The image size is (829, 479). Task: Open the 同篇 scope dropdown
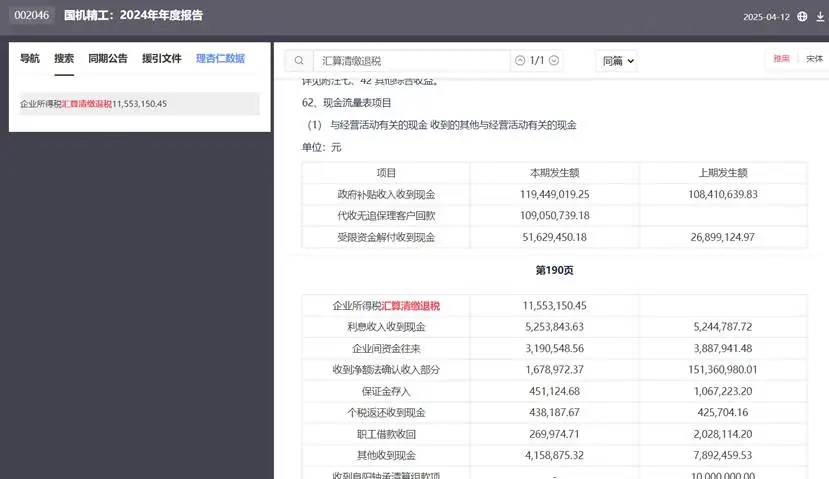618,61
